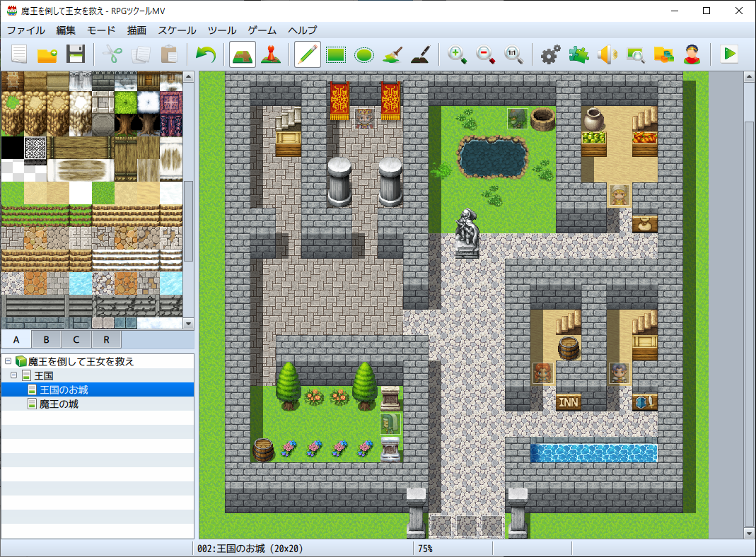
Task: Click the weapon shop sign on map
Action: (645, 402)
